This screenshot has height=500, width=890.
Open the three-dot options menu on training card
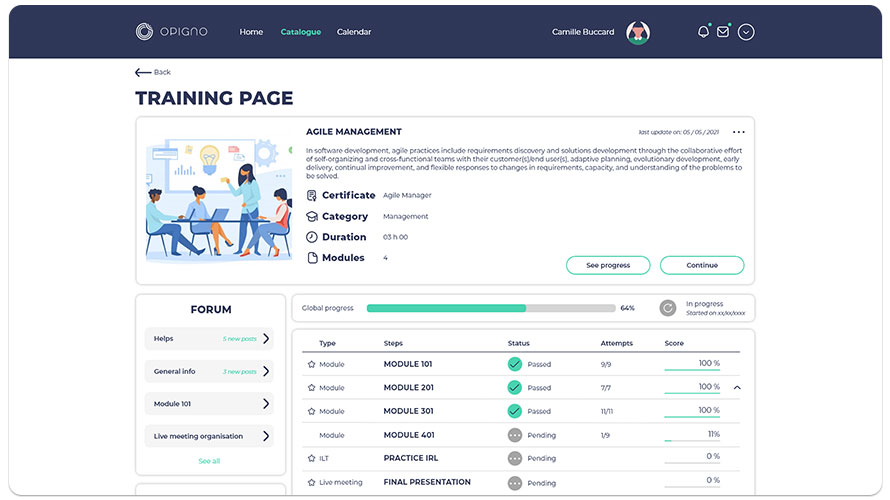(x=738, y=132)
